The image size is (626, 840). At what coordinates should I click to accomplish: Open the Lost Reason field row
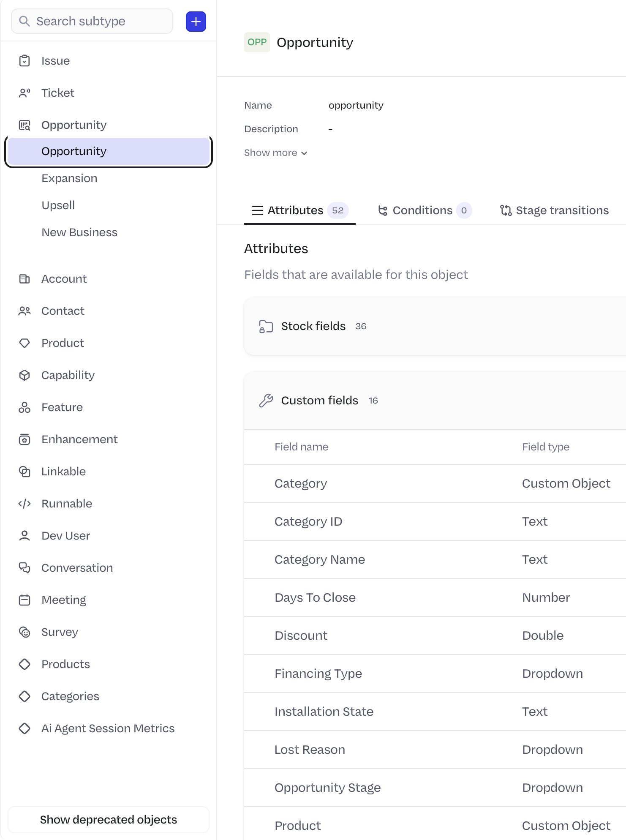click(x=435, y=750)
